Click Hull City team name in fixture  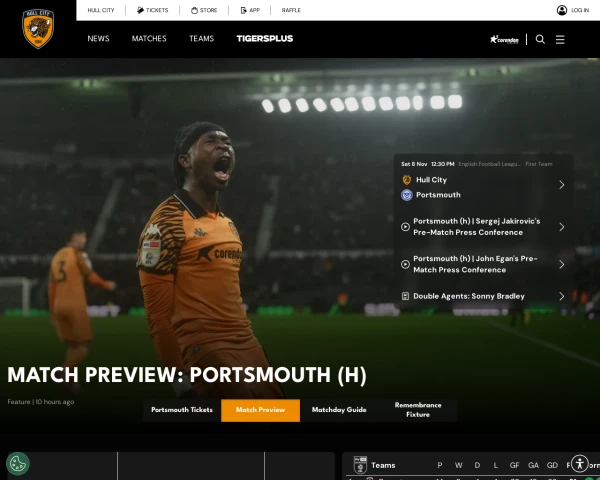point(431,180)
